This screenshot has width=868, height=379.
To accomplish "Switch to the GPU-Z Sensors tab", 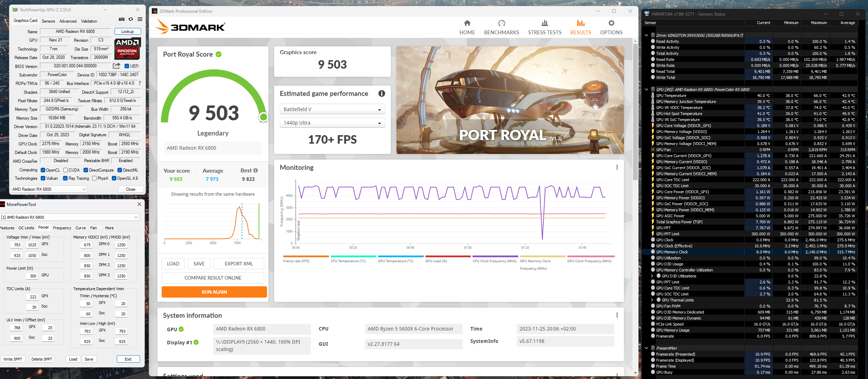I will point(48,21).
